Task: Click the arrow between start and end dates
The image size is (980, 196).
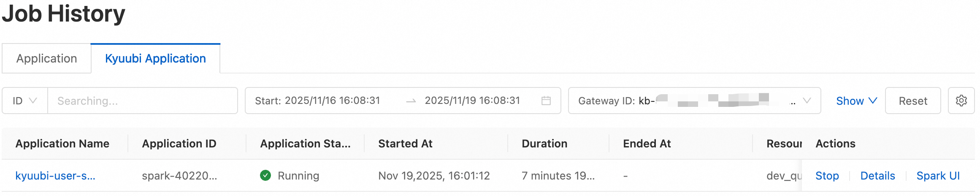Action: 411,101
